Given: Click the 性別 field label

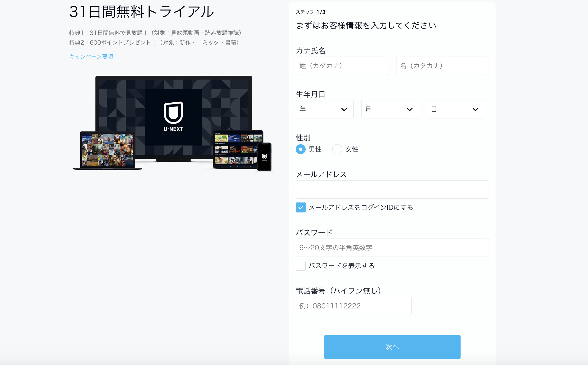Looking at the screenshot, I should (x=303, y=138).
